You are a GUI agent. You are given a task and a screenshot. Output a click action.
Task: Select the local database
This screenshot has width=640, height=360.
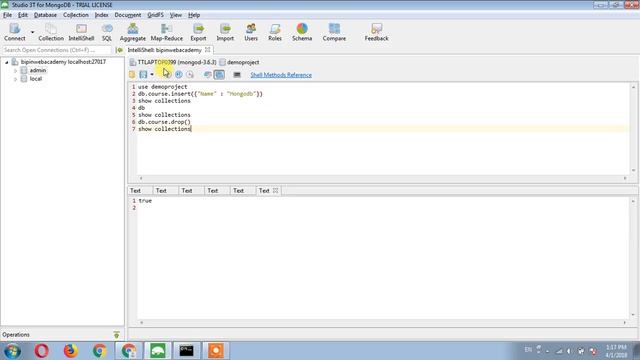(36, 79)
